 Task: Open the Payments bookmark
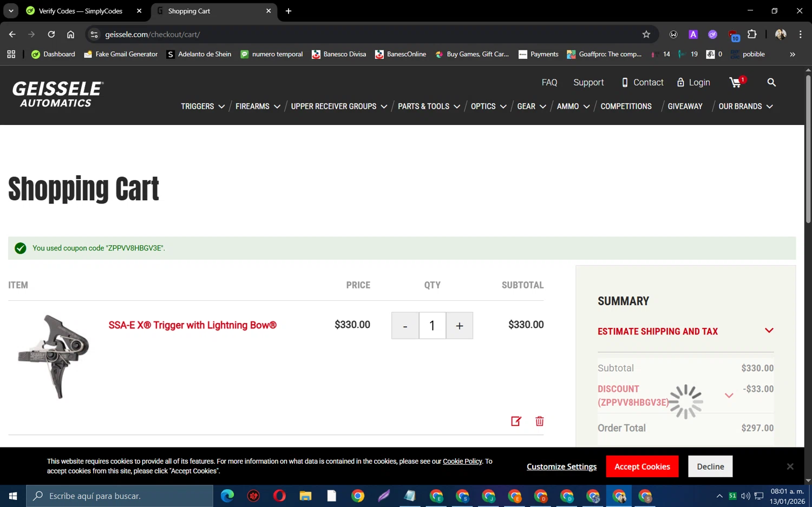point(538,54)
